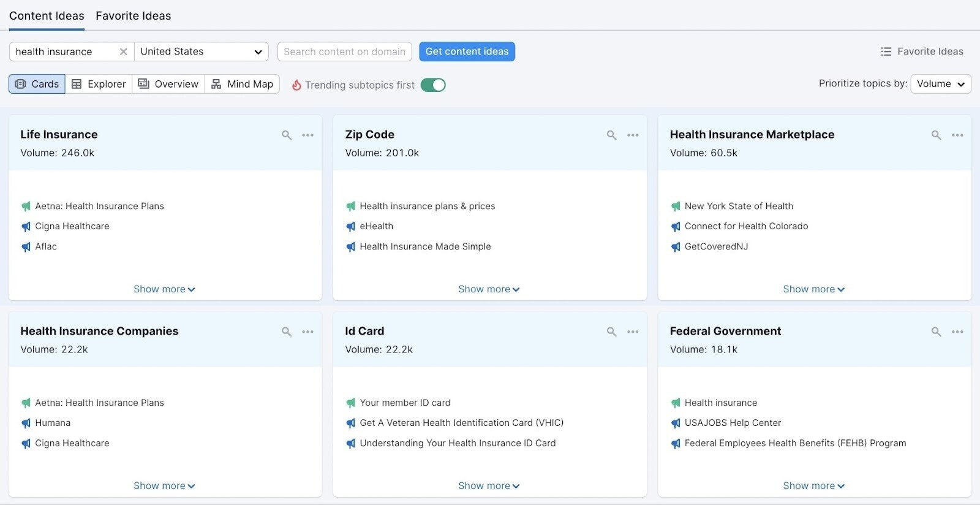
Task: Turn off Trending subtopics first switch
Action: click(433, 85)
